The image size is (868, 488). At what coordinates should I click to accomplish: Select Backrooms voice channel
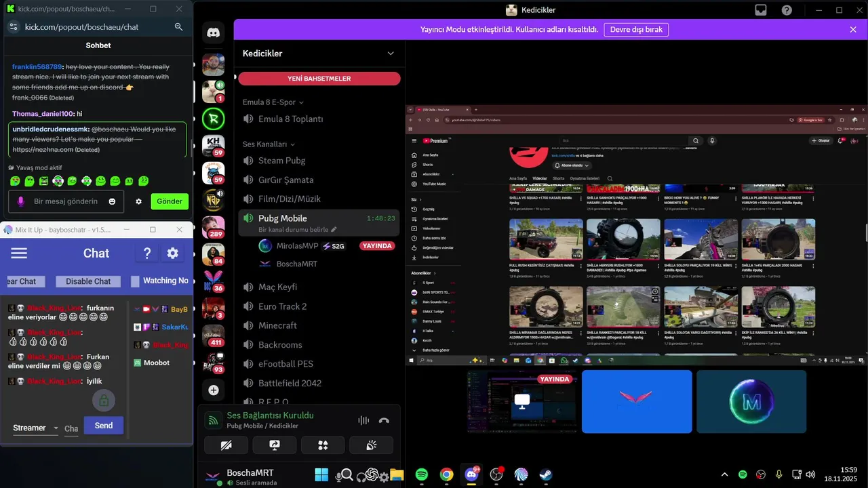click(x=319, y=345)
